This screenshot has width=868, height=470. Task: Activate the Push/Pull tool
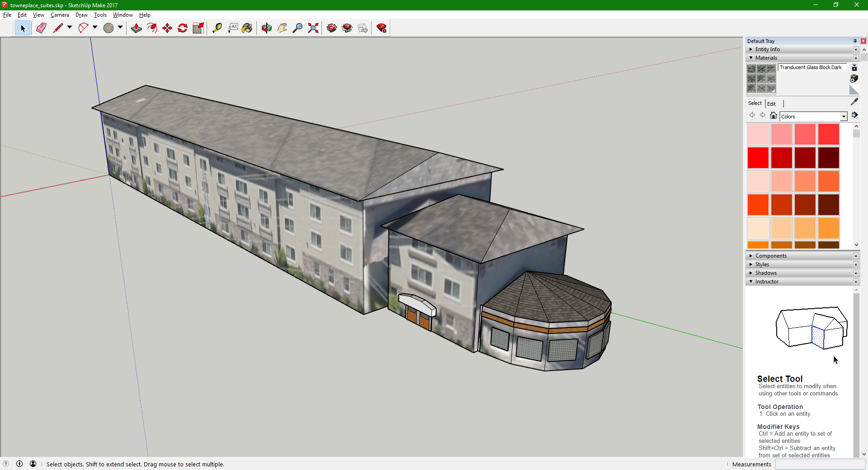pos(136,28)
